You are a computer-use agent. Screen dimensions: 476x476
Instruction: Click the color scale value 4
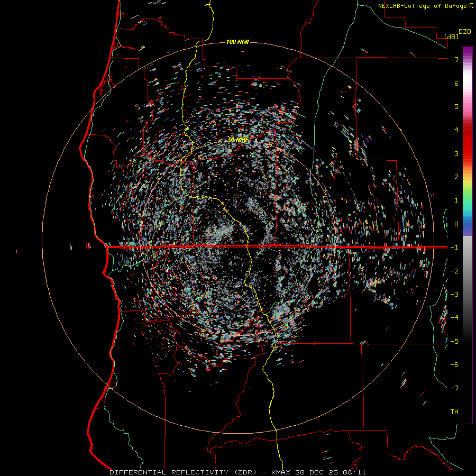[456, 130]
